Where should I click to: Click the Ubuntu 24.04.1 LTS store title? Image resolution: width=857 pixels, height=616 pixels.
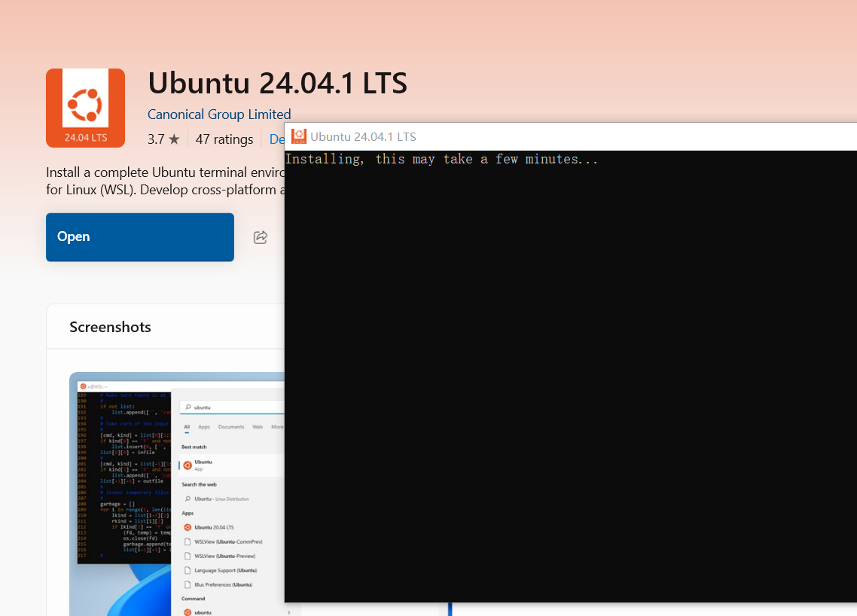[x=278, y=83]
